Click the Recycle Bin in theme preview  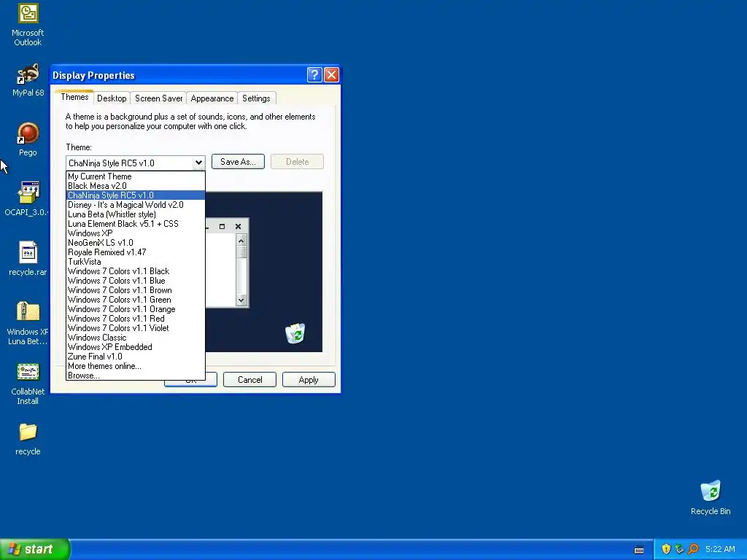coord(295,332)
